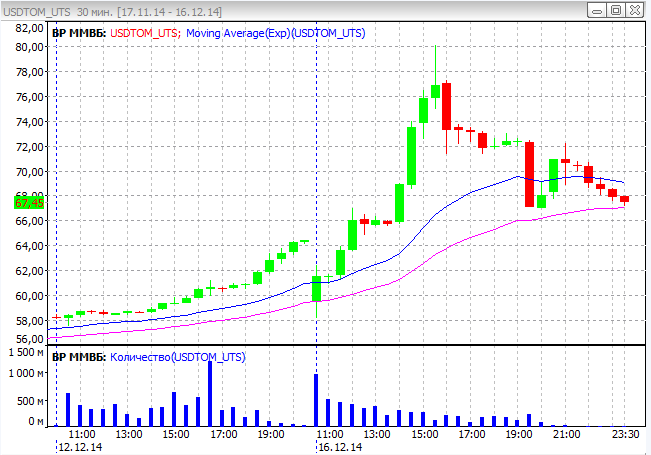Click the 12.12.14 date label

point(81,447)
